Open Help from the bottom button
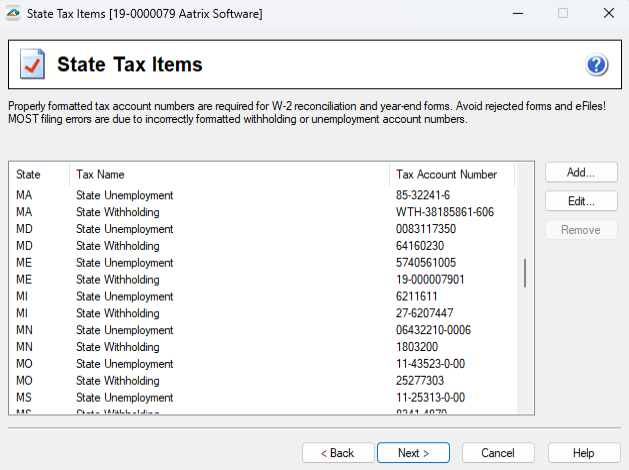629x470 pixels. 583,453
